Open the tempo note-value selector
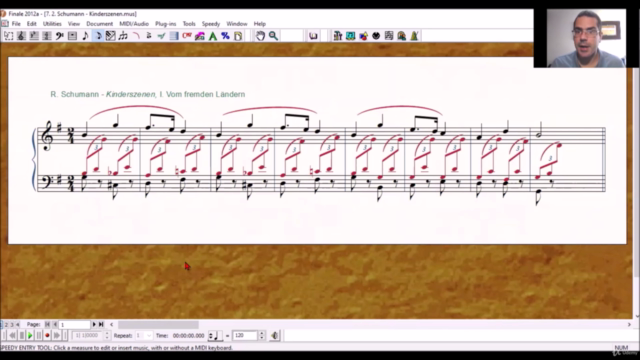This screenshot has width=640, height=360. [215, 336]
